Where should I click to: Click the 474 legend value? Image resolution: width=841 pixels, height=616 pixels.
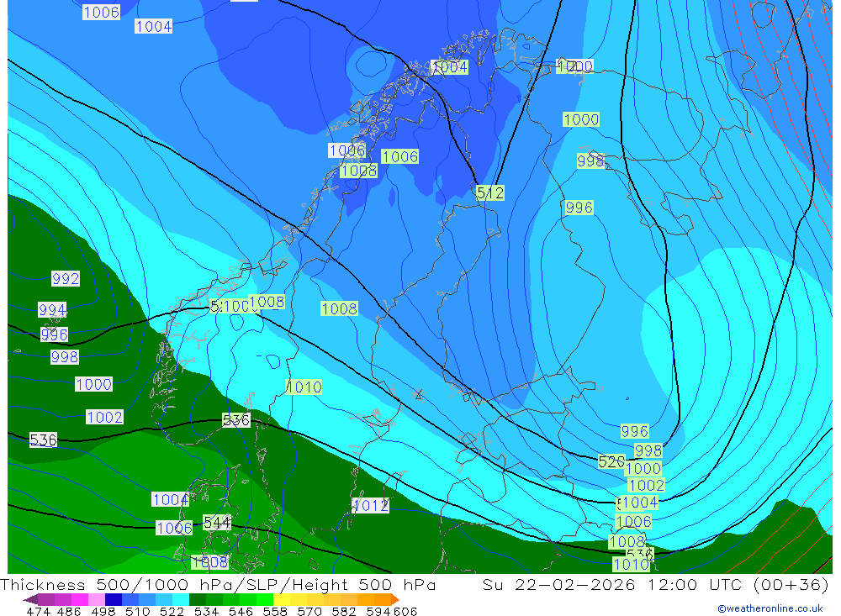38,611
